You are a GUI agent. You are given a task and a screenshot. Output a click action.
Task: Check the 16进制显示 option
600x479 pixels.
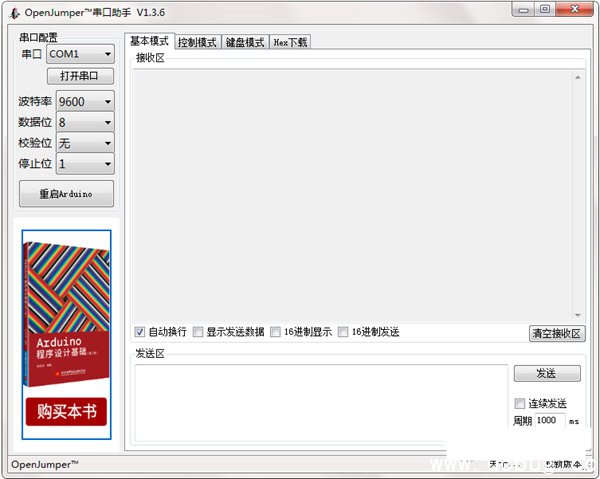(x=275, y=332)
